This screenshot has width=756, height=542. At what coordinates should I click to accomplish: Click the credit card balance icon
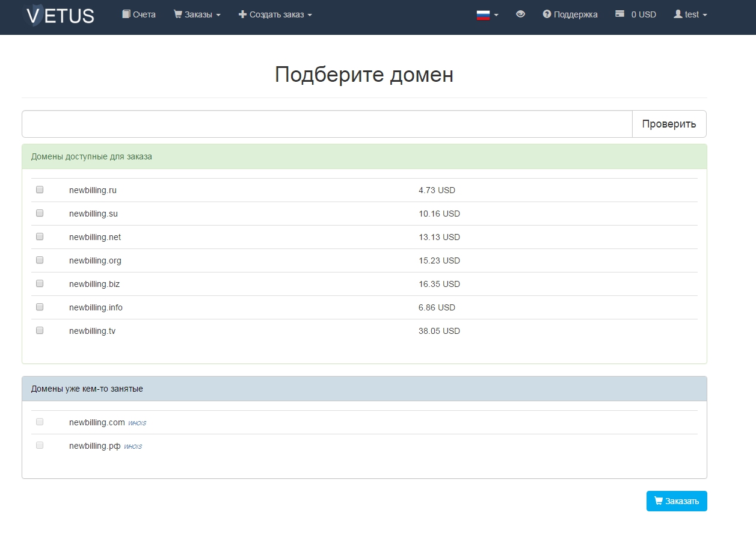620,14
